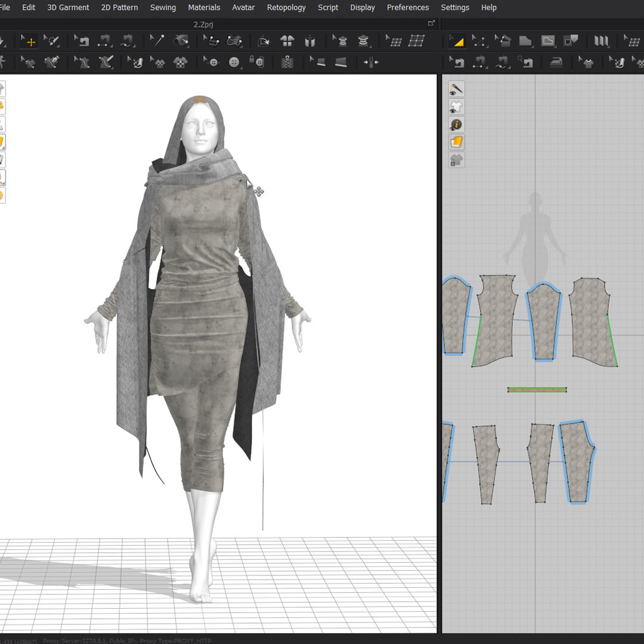Select the Button tool icon
The width and height of the screenshot is (644, 644).
coord(234,62)
